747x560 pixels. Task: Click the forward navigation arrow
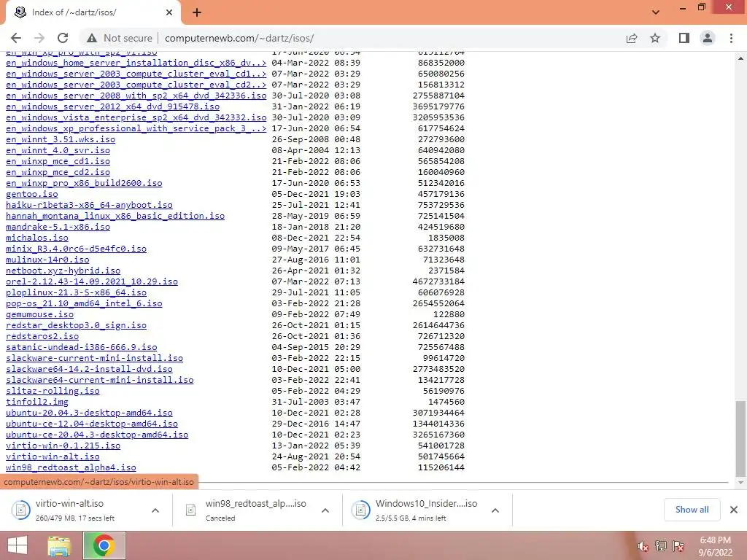pos(39,38)
